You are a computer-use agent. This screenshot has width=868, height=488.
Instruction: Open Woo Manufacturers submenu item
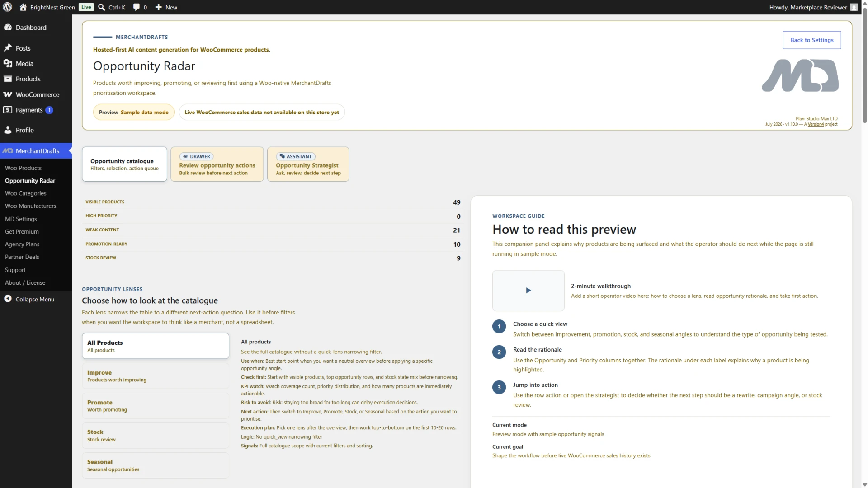tap(30, 206)
